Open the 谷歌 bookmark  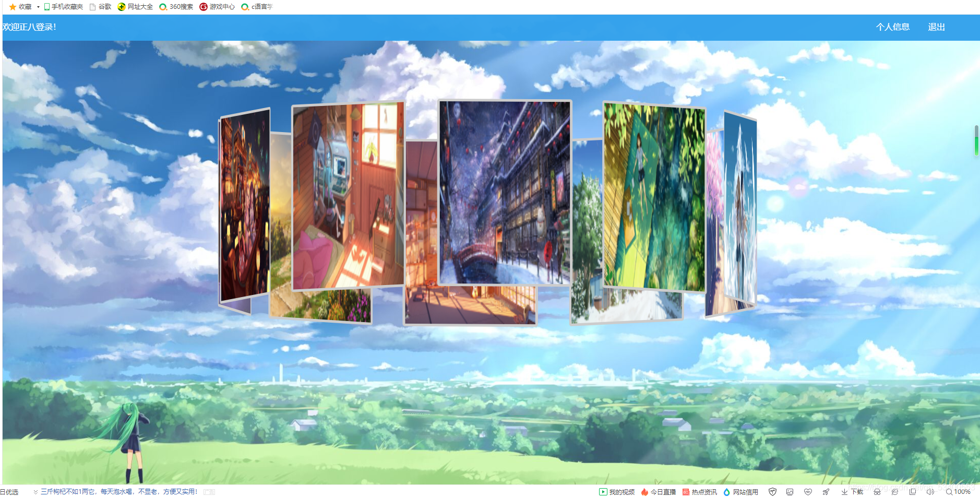pos(100,7)
